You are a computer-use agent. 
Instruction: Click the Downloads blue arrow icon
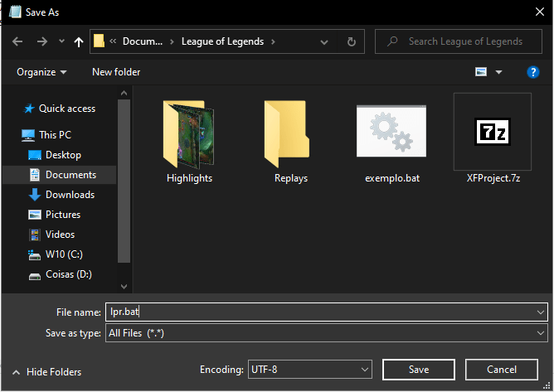tap(34, 195)
